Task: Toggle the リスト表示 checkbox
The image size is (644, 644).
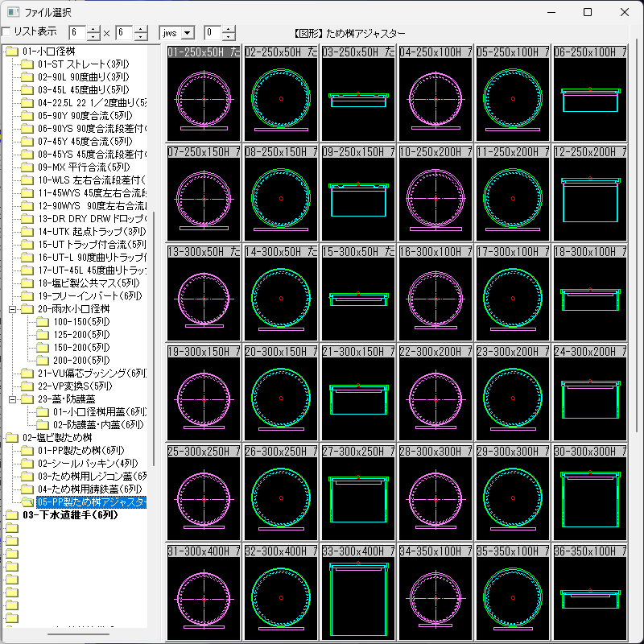Action: click(x=6, y=31)
